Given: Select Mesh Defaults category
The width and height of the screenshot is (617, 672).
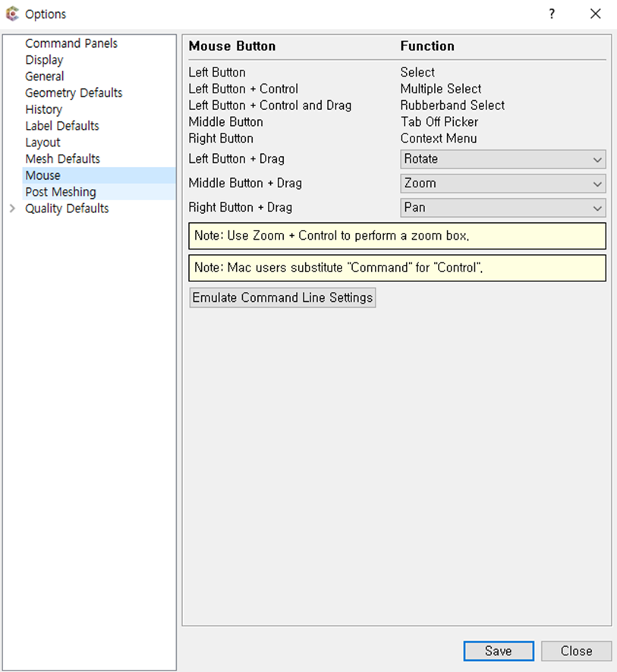Looking at the screenshot, I should click(62, 159).
